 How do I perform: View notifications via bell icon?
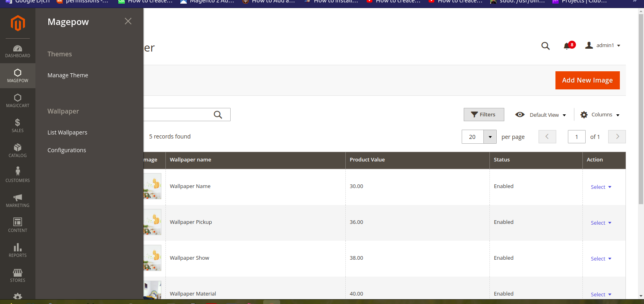click(x=567, y=45)
